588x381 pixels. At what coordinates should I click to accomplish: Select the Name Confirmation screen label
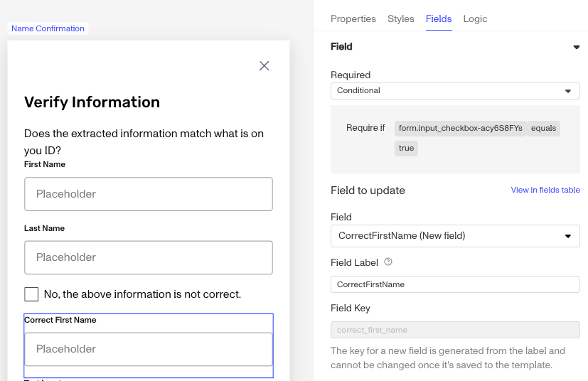[x=48, y=28]
